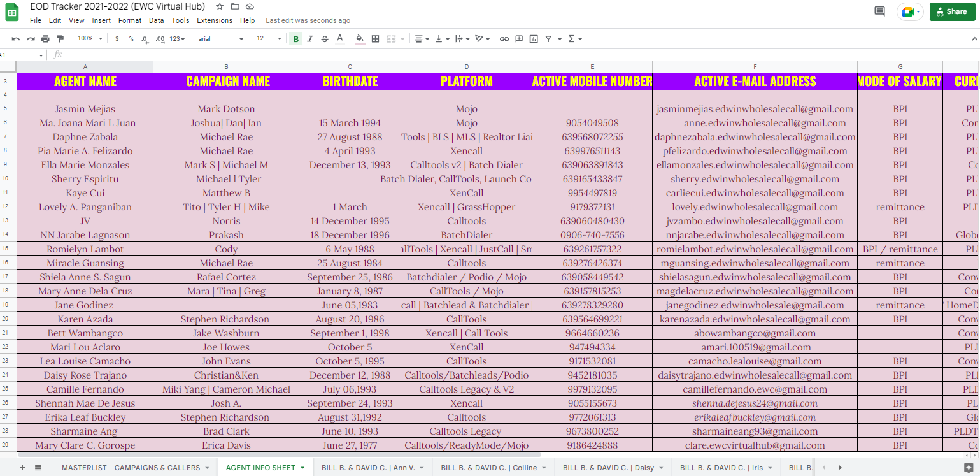Image resolution: width=980 pixels, height=476 pixels.
Task: Open the Format menu
Action: click(130, 20)
